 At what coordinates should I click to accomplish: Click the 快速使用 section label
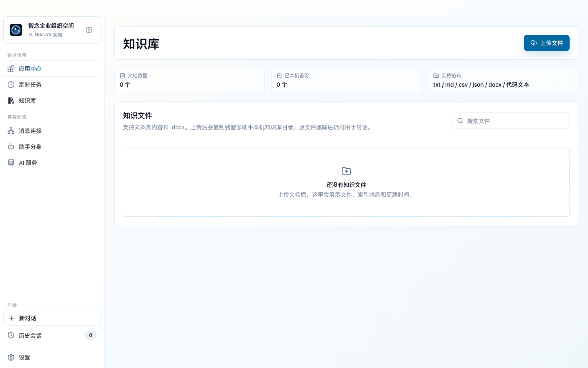(x=17, y=55)
